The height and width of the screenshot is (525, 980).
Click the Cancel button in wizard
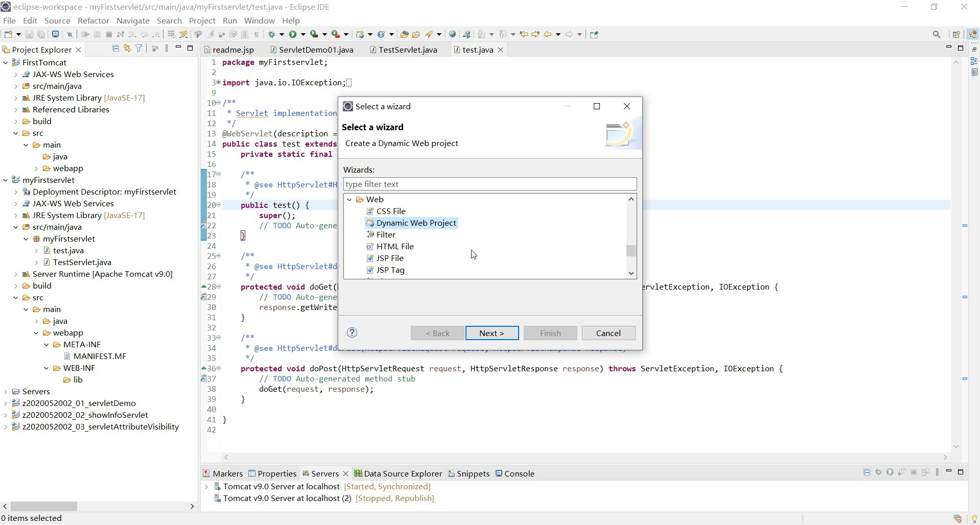pyautogui.click(x=608, y=333)
